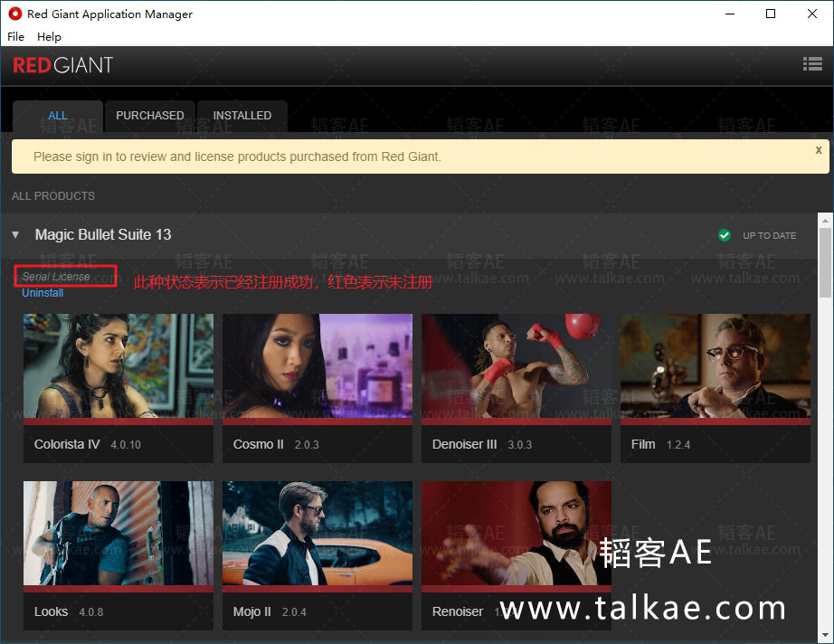This screenshot has width=834, height=644.
Task: Click the Serial License label
Action: point(56,277)
